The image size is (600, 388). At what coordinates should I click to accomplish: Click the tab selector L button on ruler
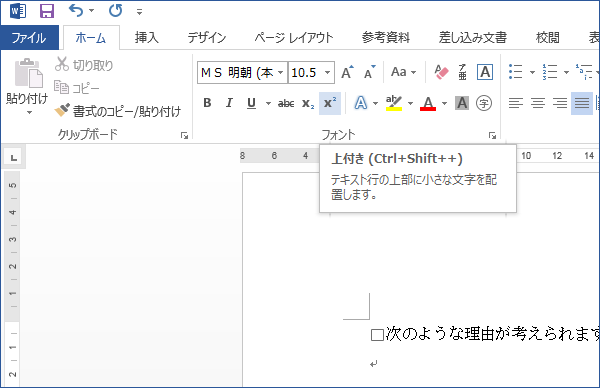pyautogui.click(x=14, y=157)
